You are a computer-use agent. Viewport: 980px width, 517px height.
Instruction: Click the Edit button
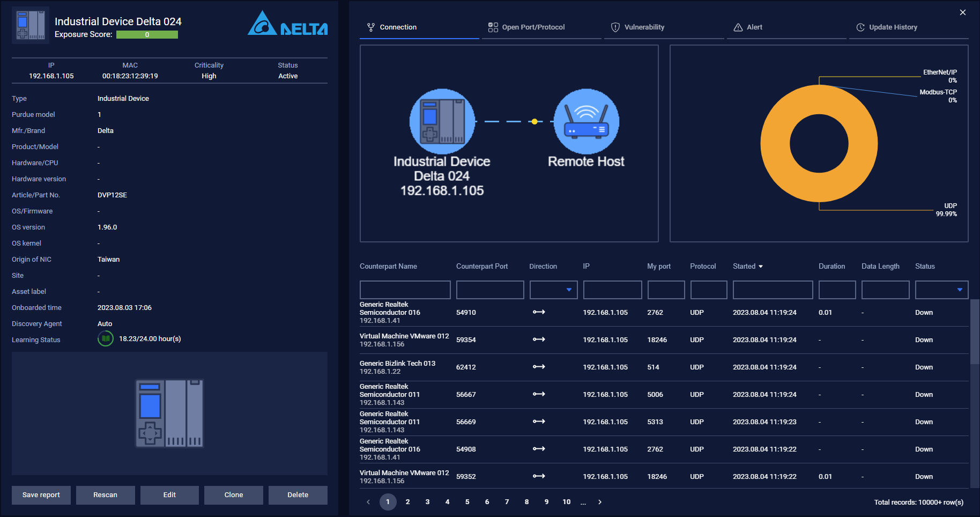169,495
